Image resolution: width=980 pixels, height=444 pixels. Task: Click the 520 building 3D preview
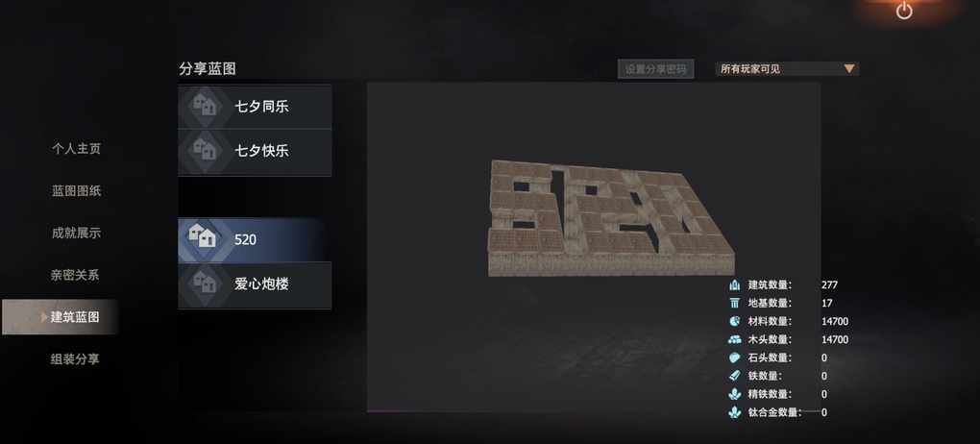pos(611,217)
